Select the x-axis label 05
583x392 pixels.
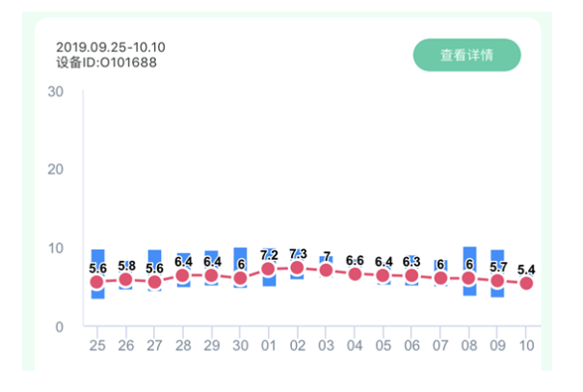(x=384, y=345)
